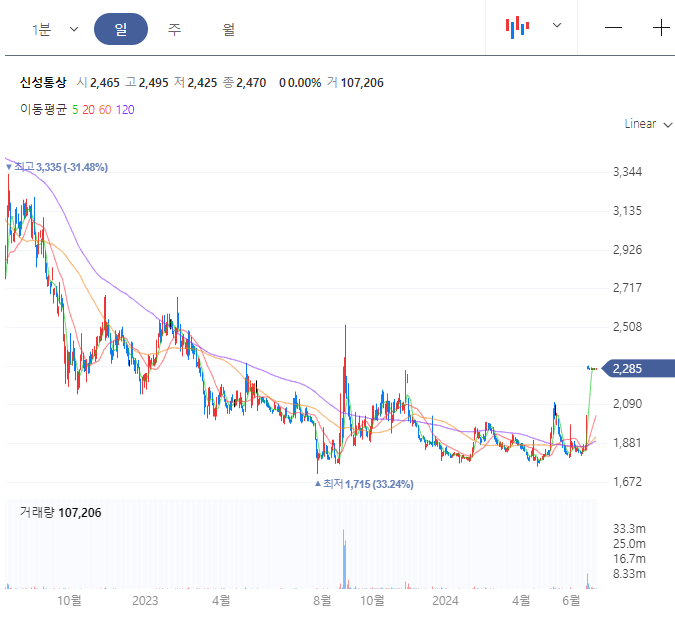Switch to the 주 weekly chart tab

coord(174,29)
